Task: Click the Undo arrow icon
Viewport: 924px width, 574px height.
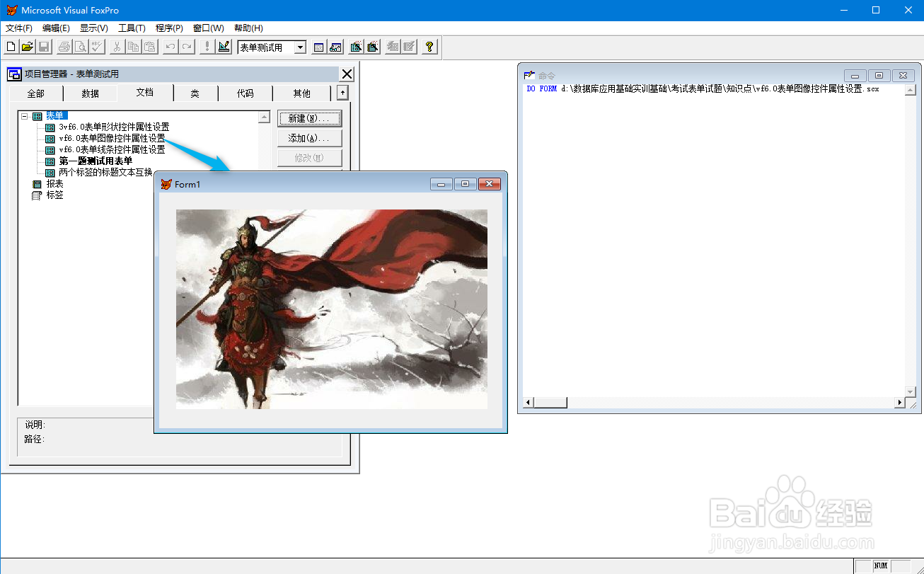Action: tap(171, 47)
